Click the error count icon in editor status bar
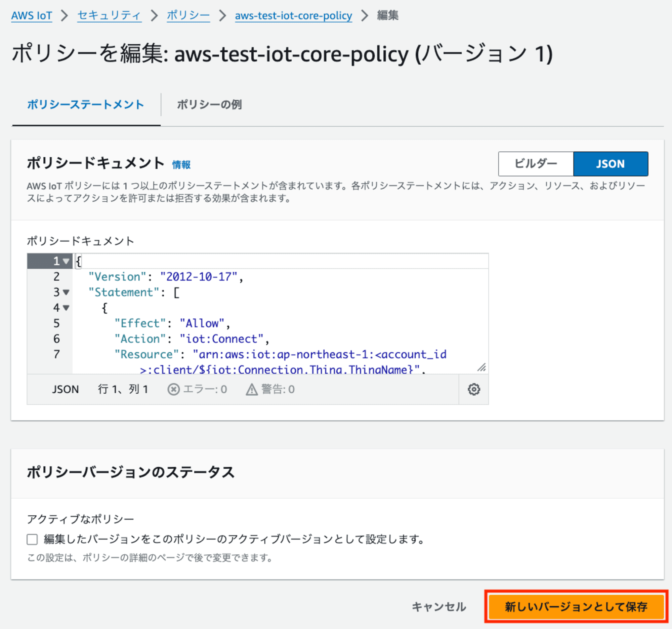The height and width of the screenshot is (629, 672). (173, 390)
